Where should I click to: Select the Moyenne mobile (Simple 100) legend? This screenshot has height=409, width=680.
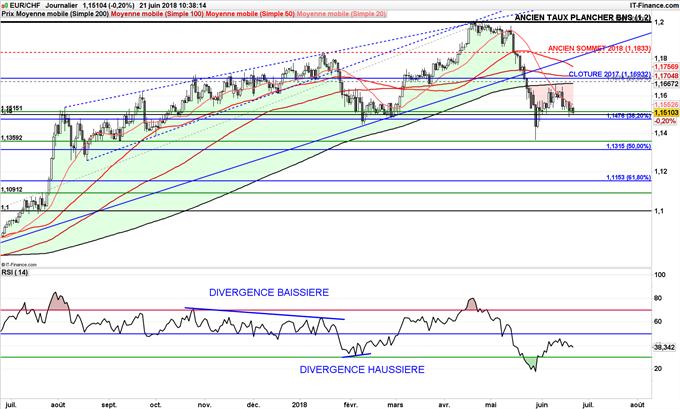point(157,14)
